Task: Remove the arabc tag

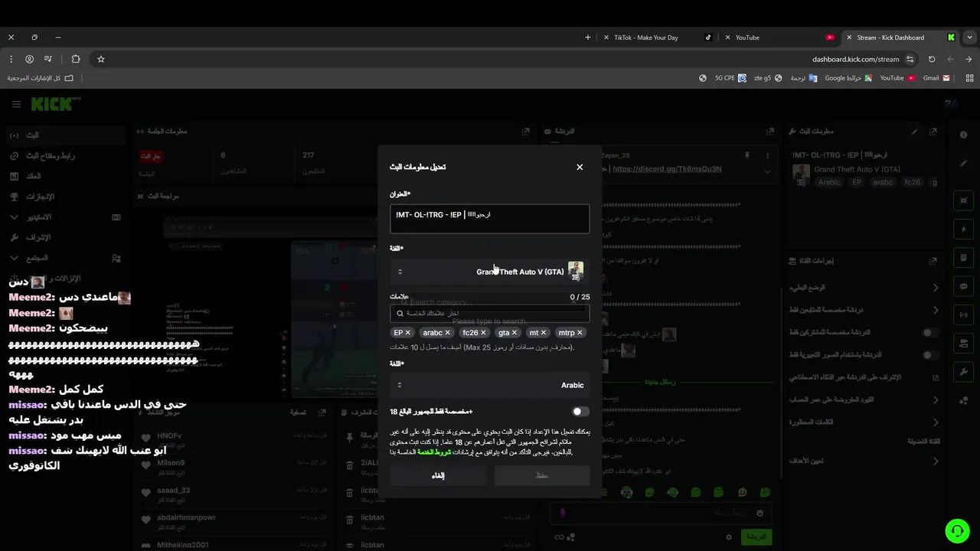Action: (x=448, y=333)
